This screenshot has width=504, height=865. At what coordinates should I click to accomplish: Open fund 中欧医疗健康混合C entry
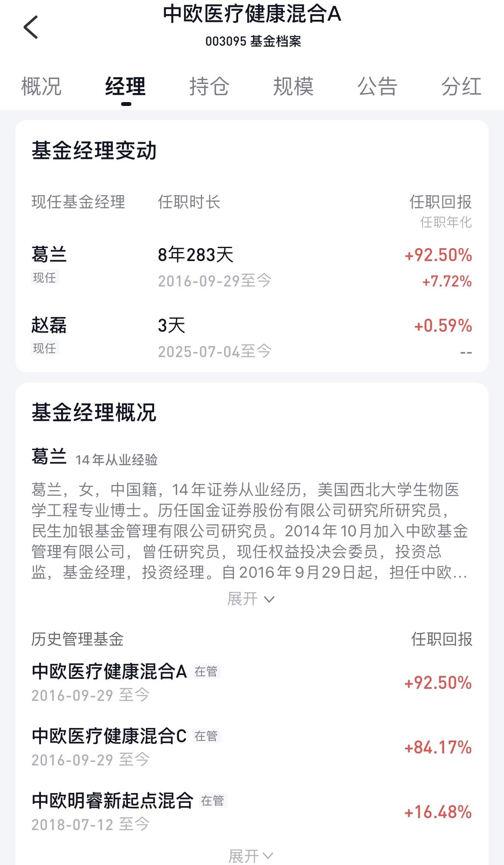(x=252, y=747)
